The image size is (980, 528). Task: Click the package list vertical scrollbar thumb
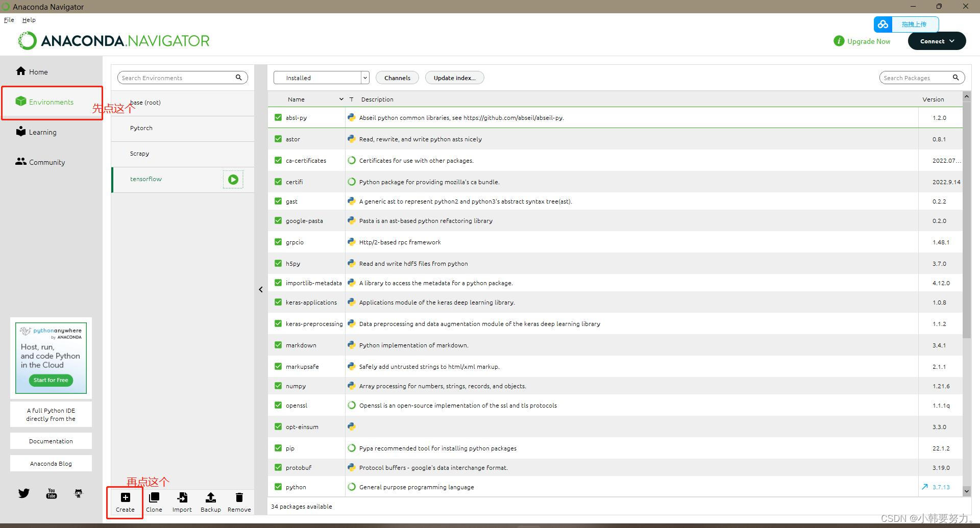(966, 219)
